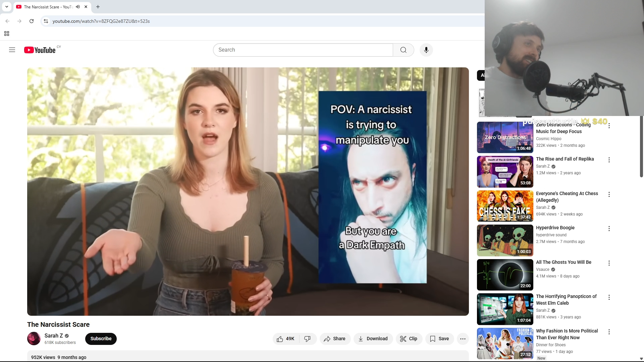
Task: Click scrollbar down arrow at bottom right
Action: tap(641, 359)
